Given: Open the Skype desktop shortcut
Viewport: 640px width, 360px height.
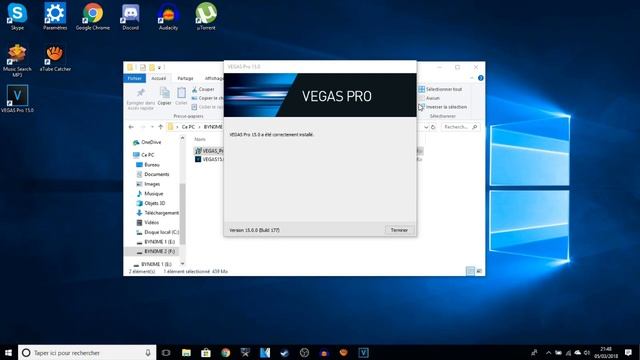Looking at the screenshot, I should coord(17,16).
